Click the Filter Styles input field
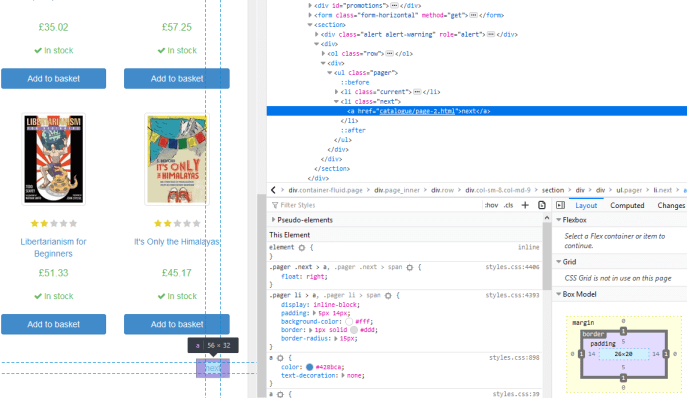Screen dimensions: 687x398 pyautogui.click(x=377, y=205)
